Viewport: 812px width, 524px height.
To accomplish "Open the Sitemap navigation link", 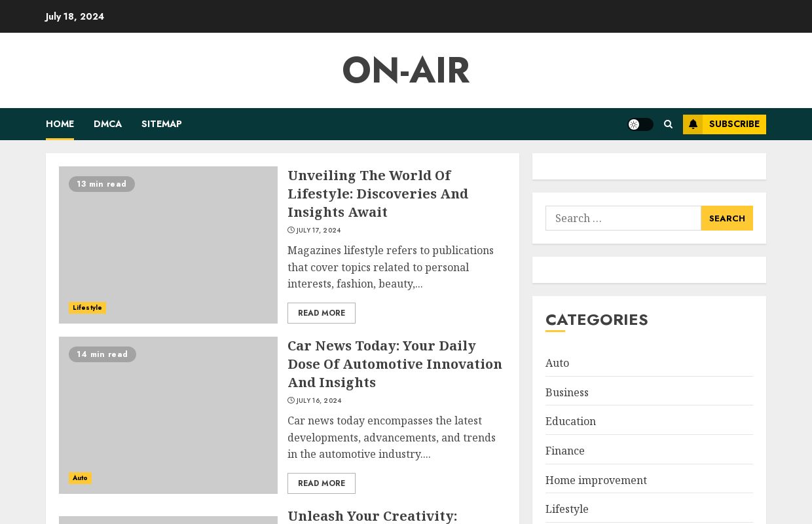I will 161,124.
